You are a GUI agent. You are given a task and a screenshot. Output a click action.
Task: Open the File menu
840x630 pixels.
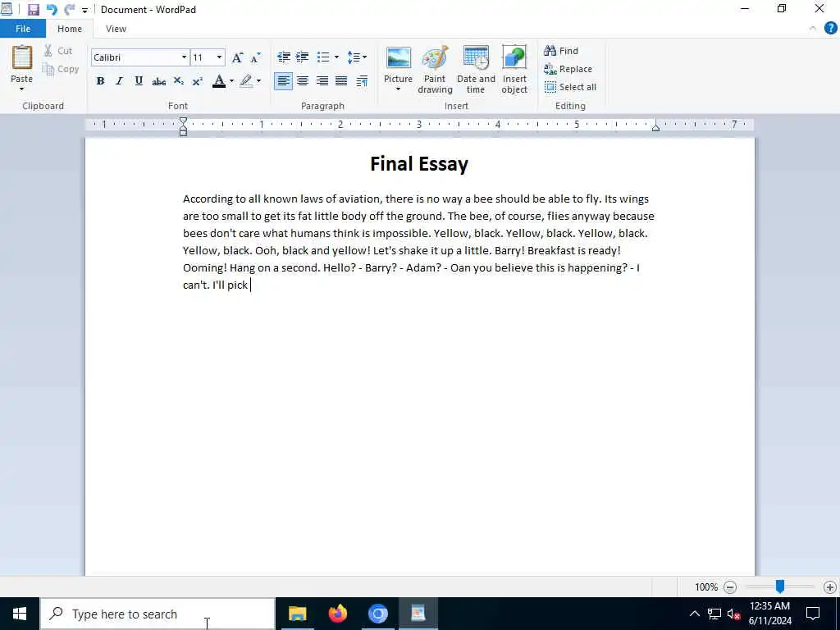tap(23, 29)
